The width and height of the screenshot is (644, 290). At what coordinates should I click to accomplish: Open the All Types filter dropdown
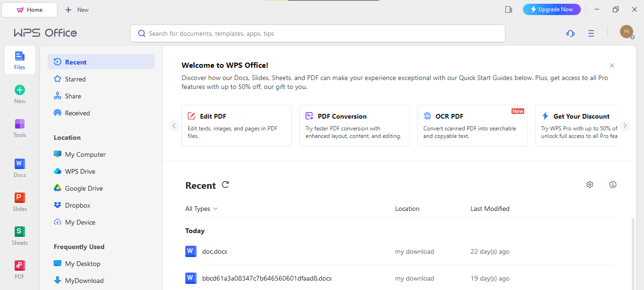201,209
